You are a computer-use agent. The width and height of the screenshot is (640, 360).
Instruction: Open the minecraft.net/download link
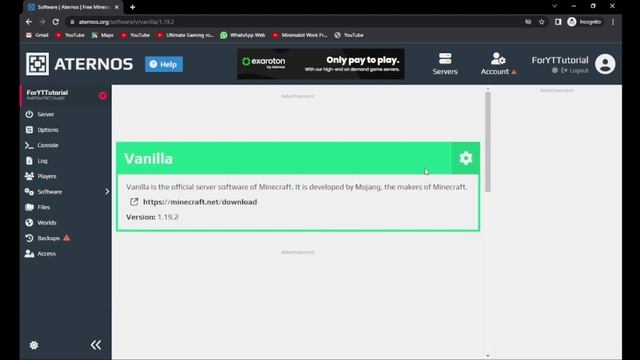coord(200,202)
